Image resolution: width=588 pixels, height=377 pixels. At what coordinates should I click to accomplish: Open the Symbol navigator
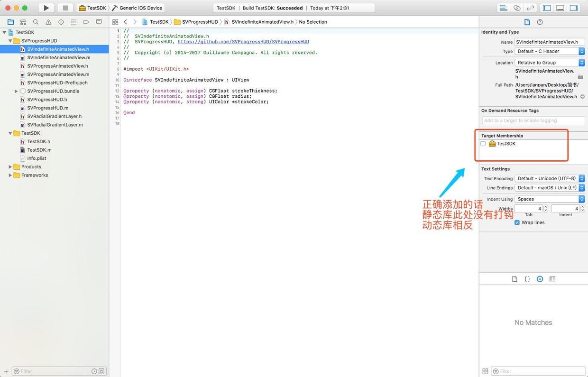pos(23,22)
